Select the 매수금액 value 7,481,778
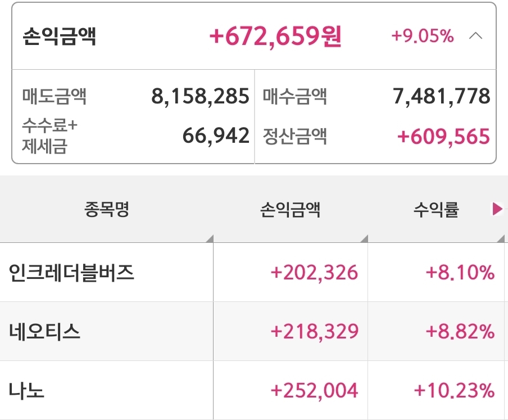Image resolution: width=508 pixels, height=420 pixels. point(441,97)
